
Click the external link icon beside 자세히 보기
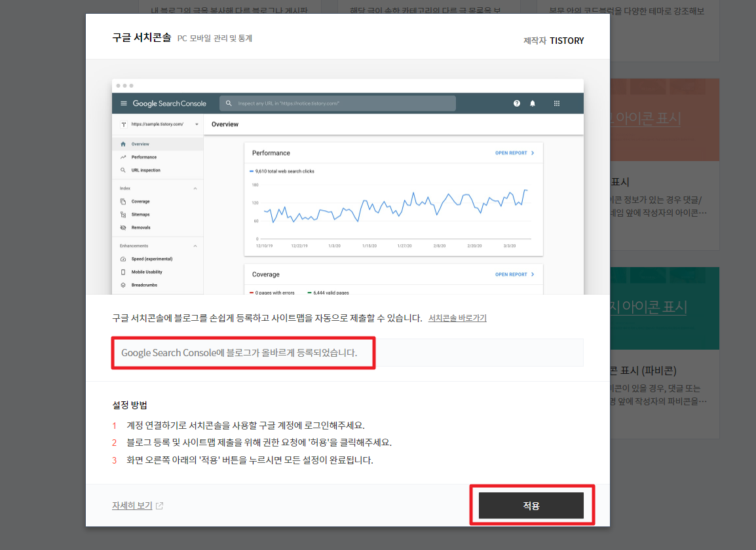(160, 505)
